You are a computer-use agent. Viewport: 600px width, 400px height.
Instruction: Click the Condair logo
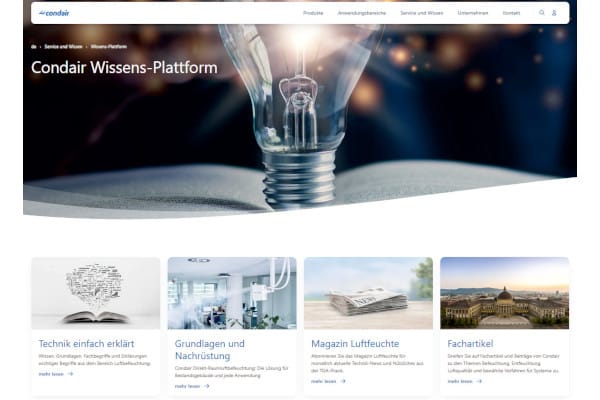tap(54, 13)
